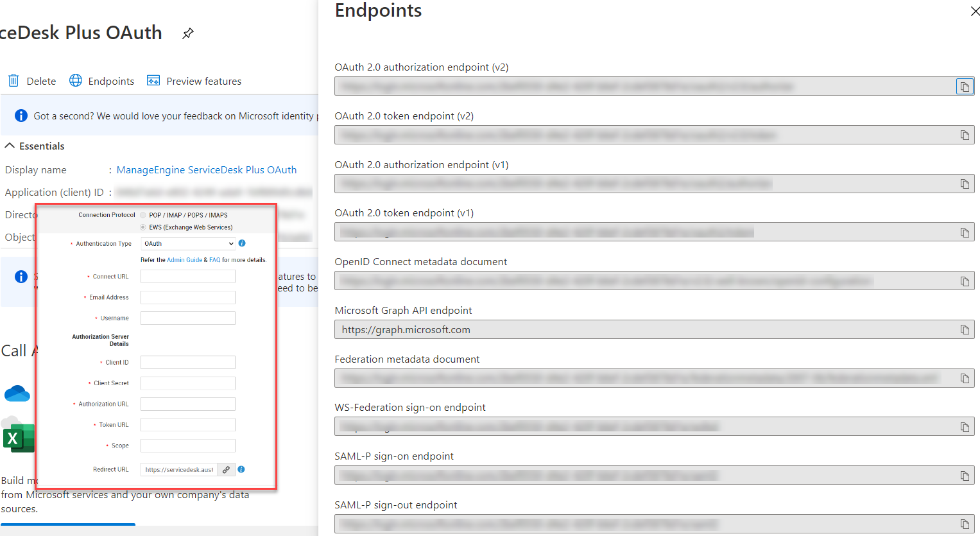Open the Admin Guide link

click(x=185, y=260)
